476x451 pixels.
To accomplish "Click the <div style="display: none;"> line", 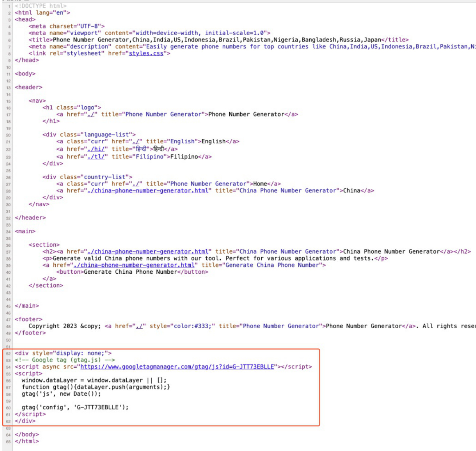I will pyautogui.click(x=63, y=353).
